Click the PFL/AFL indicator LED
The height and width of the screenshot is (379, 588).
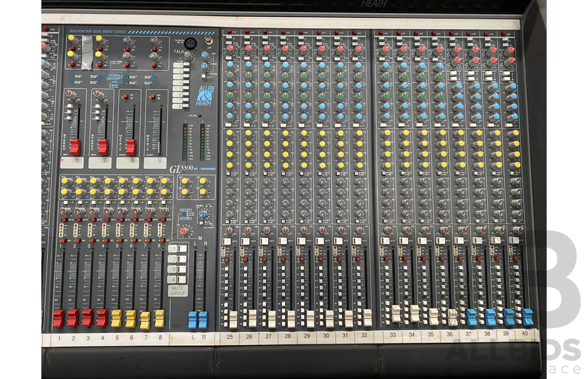pyautogui.click(x=200, y=115)
